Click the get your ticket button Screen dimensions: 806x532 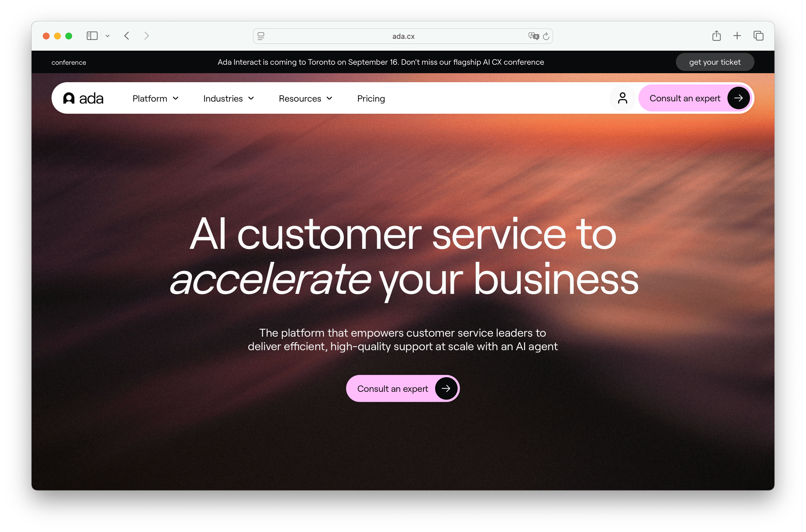(715, 62)
